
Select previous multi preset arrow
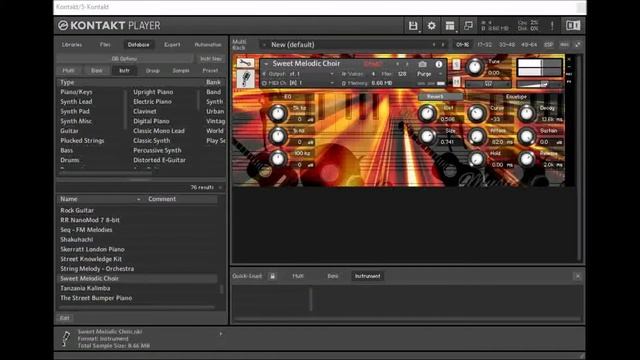tap(434, 44)
